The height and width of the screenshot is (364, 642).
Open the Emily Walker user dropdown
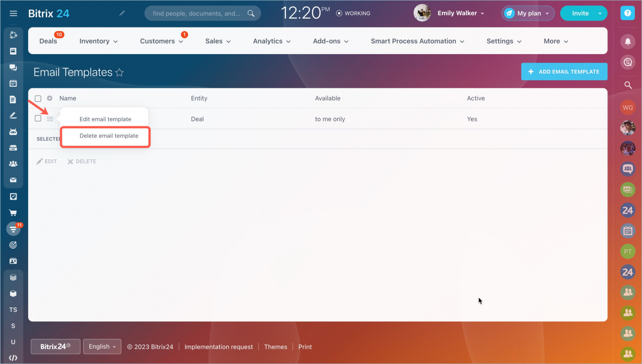(461, 14)
